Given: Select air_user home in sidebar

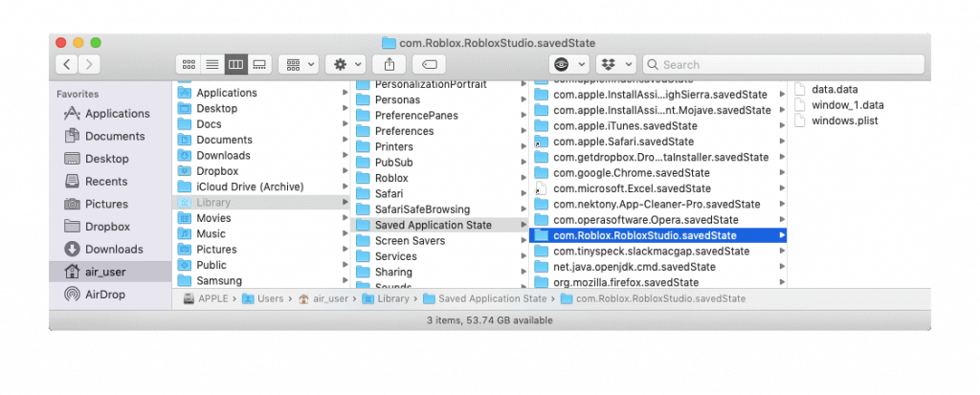Looking at the screenshot, I should (110, 272).
